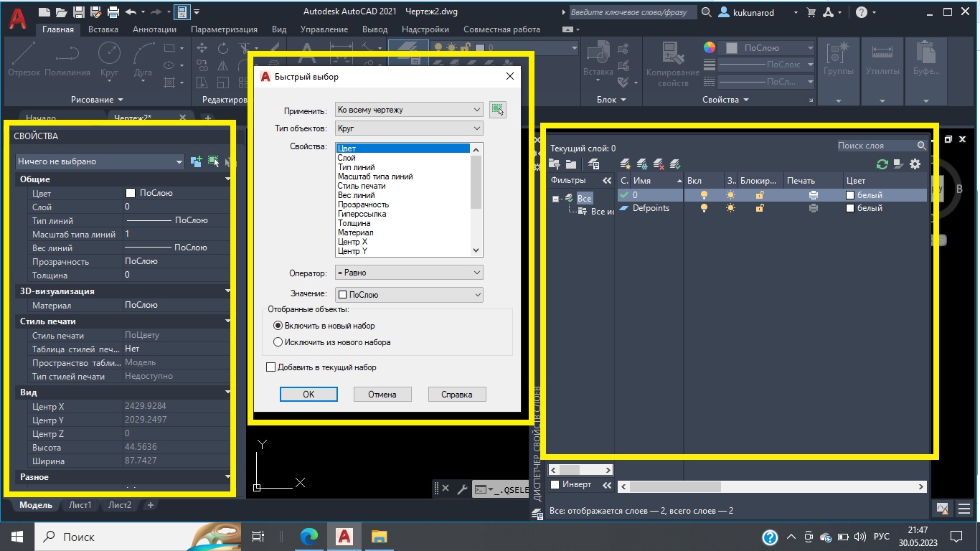
Task: Switch to the Лист1 layout tab
Action: pyautogui.click(x=80, y=505)
